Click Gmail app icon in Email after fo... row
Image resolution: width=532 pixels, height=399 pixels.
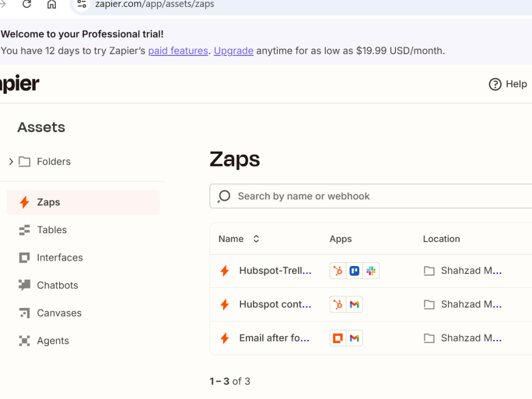point(354,338)
